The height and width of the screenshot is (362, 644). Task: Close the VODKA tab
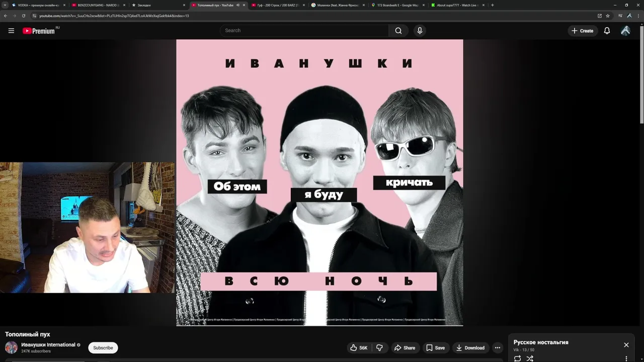pos(64,5)
